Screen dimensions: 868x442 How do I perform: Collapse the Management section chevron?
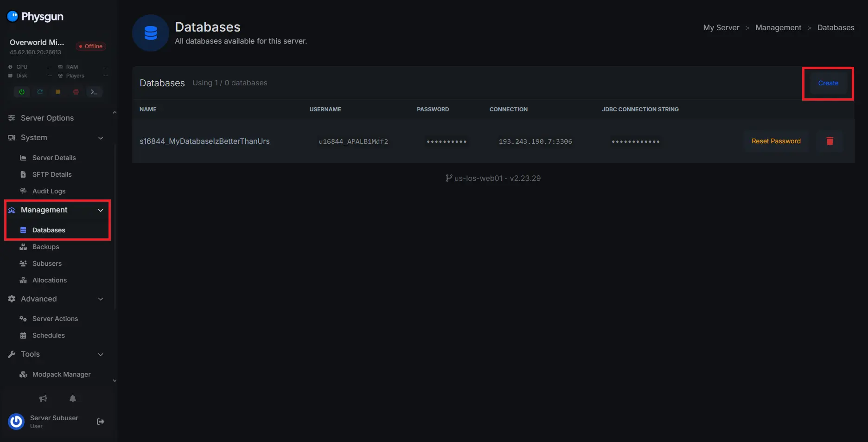pyautogui.click(x=101, y=210)
